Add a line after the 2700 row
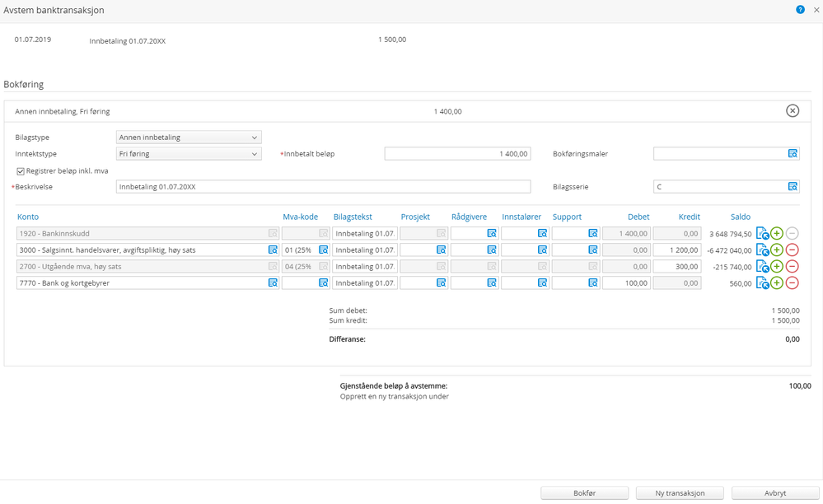Screen dimensions: 823x504 (x=777, y=267)
